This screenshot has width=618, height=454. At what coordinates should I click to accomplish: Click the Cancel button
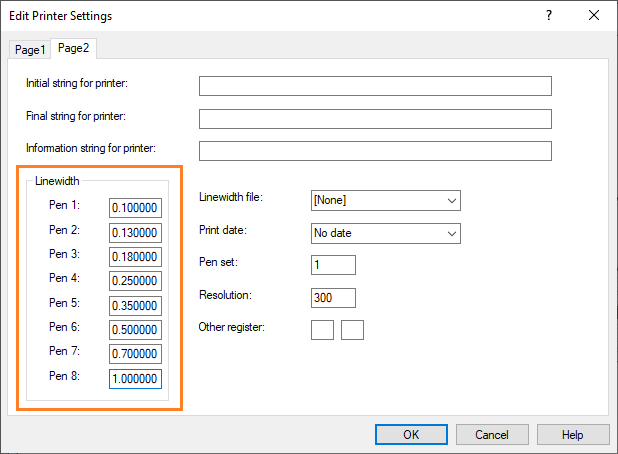[x=492, y=435]
